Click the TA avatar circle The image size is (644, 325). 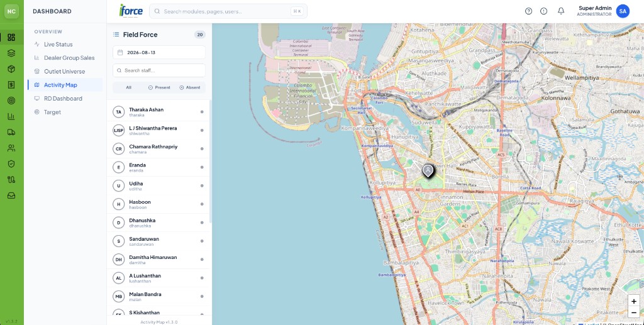click(x=119, y=112)
